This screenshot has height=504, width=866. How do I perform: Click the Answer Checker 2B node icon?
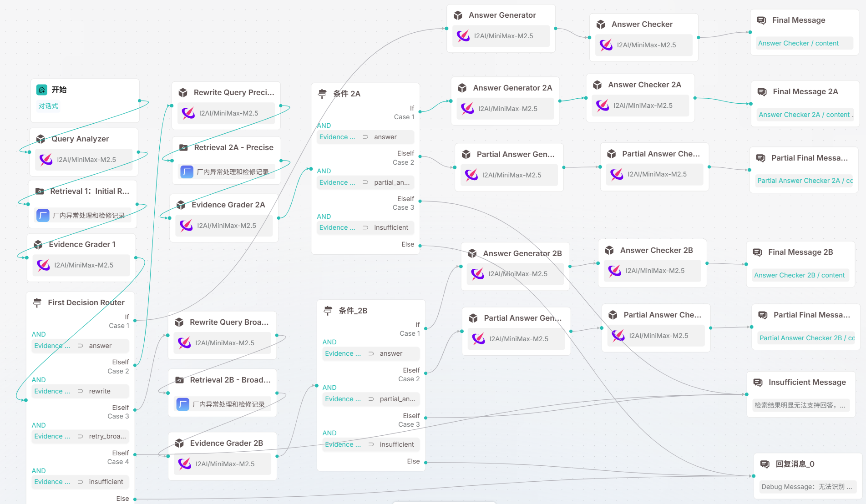(x=609, y=250)
